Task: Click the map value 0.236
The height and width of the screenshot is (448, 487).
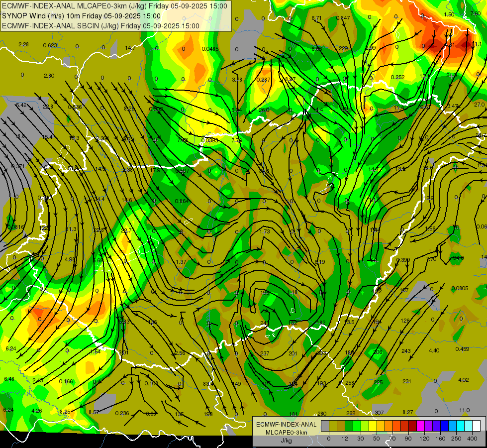Action: click(122, 413)
